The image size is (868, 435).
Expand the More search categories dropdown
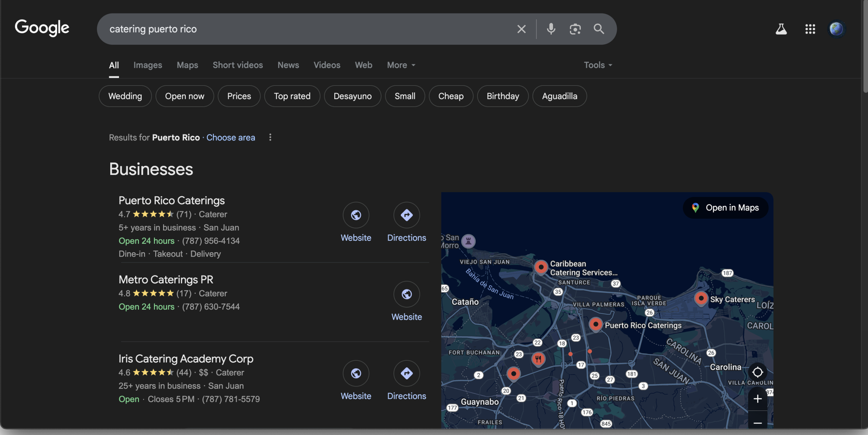click(x=401, y=65)
